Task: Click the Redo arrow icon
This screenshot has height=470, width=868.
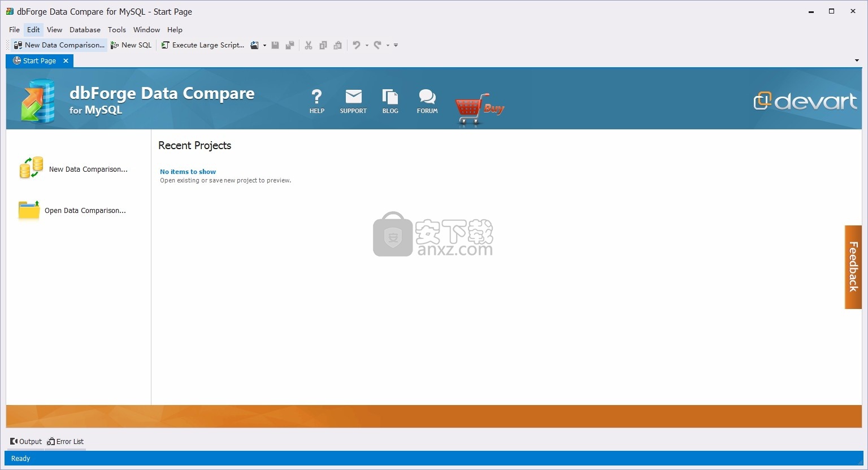Action: tap(377, 45)
